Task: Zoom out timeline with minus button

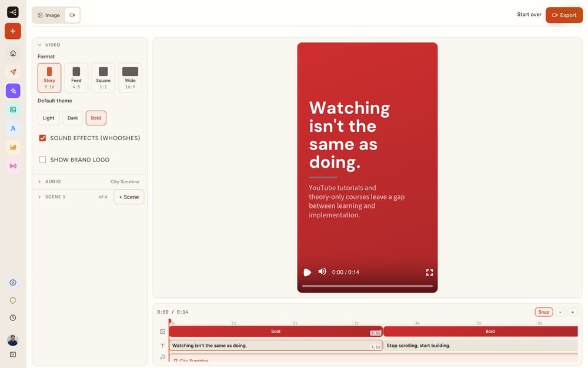Action: [560, 312]
